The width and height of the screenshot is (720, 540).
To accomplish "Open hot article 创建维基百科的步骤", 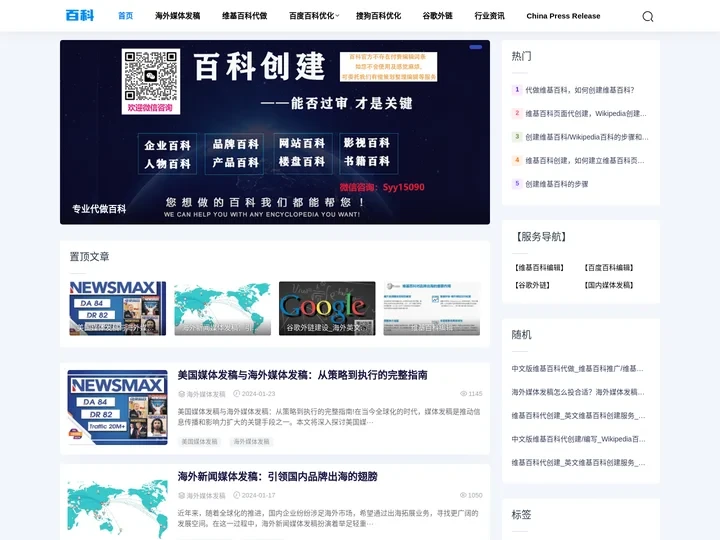I will (557, 184).
